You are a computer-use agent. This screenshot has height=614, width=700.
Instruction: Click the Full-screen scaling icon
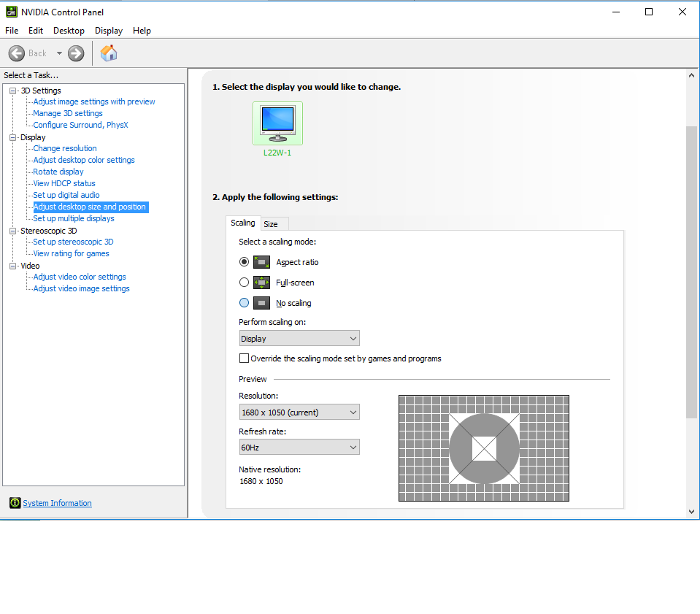pyautogui.click(x=261, y=283)
